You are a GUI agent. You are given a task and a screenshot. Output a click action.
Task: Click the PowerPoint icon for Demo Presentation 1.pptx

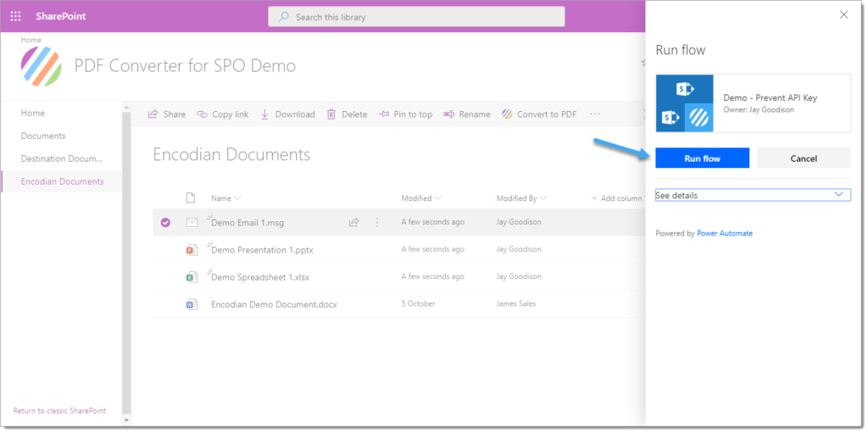(x=192, y=250)
